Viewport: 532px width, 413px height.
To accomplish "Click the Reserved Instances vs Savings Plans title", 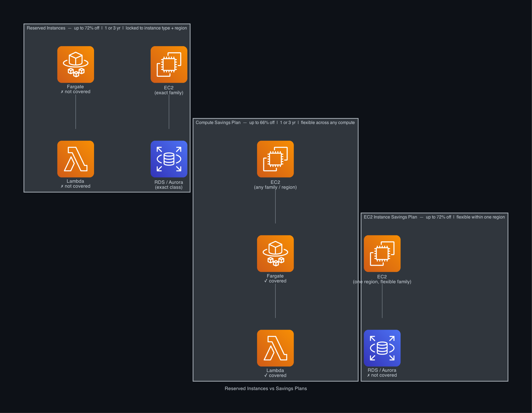I will (265, 388).
